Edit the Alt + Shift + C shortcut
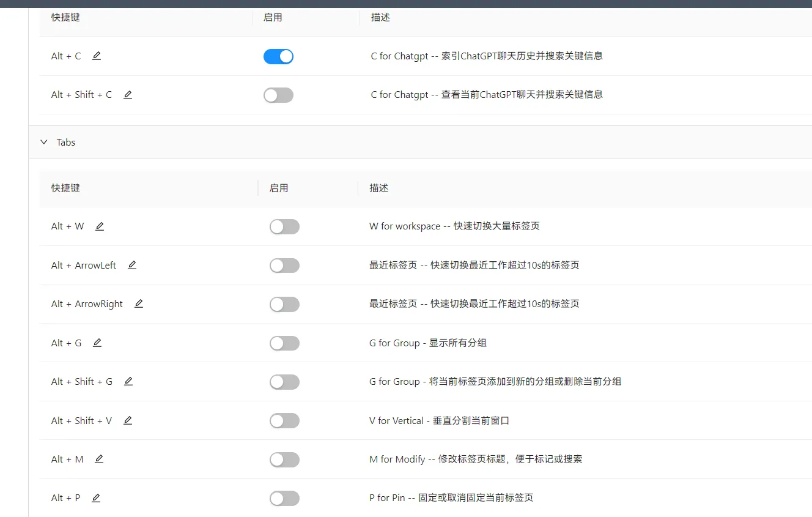This screenshot has width=812, height=517. (x=128, y=95)
